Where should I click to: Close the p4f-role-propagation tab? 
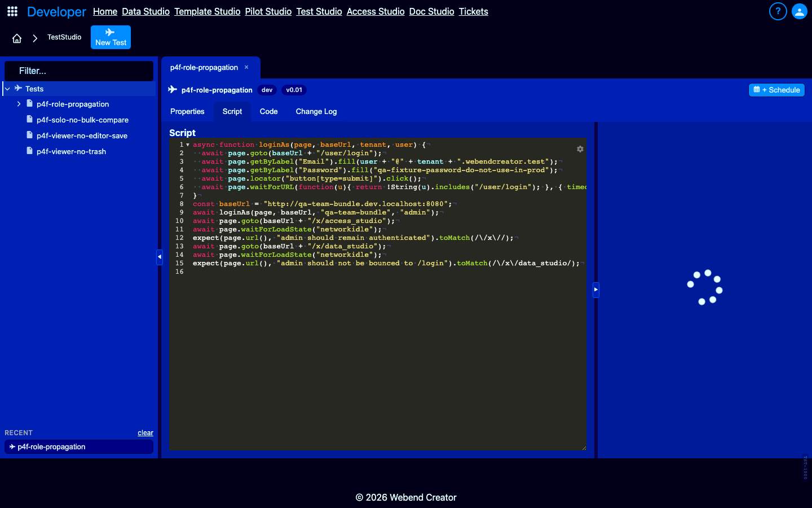click(246, 67)
